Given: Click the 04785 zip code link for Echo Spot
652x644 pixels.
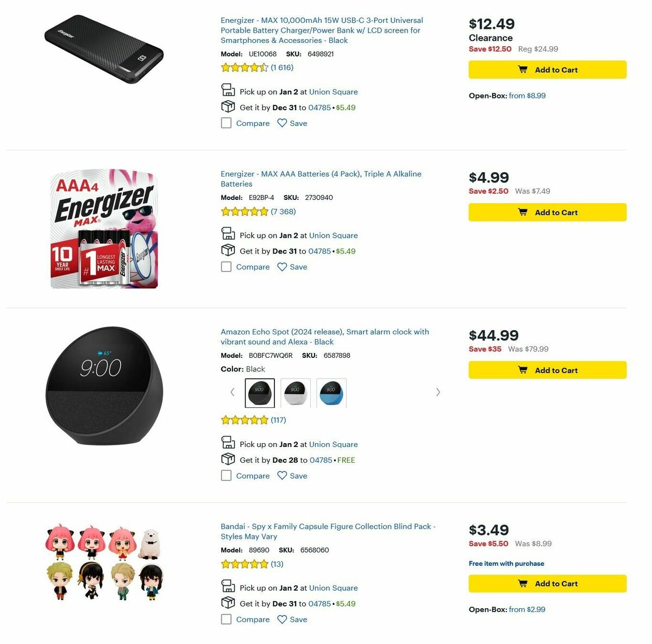Looking at the screenshot, I should pos(320,460).
